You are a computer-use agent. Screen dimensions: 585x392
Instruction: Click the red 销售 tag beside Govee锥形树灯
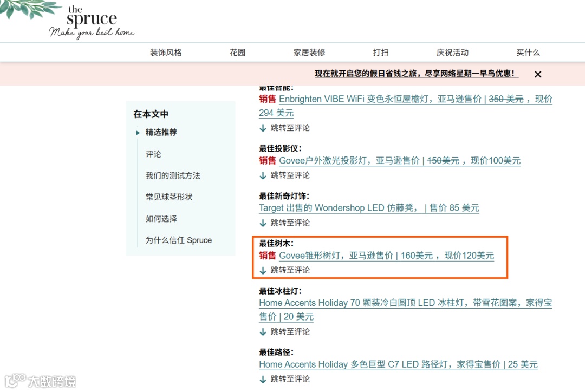click(268, 256)
